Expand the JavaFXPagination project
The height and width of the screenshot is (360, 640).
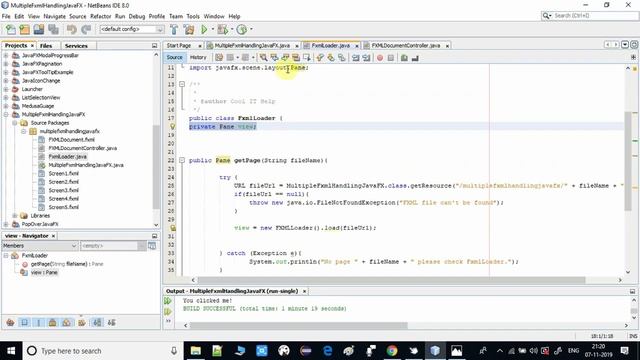click(x=6, y=64)
